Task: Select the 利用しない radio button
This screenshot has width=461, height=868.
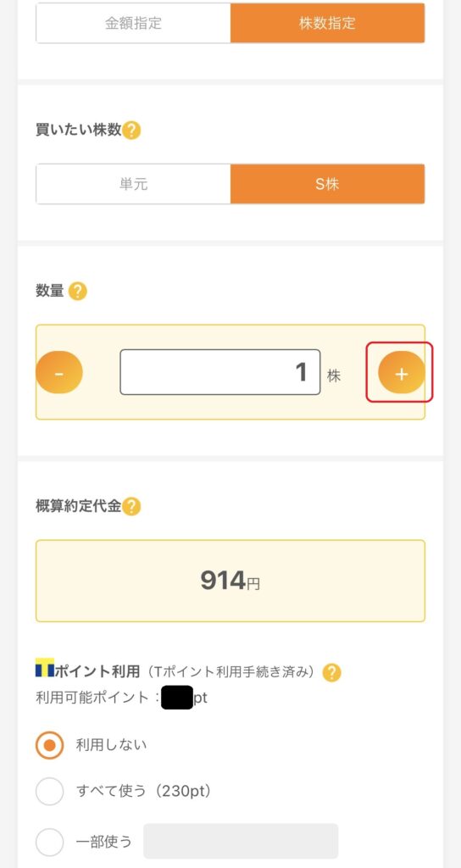Action: (x=50, y=745)
